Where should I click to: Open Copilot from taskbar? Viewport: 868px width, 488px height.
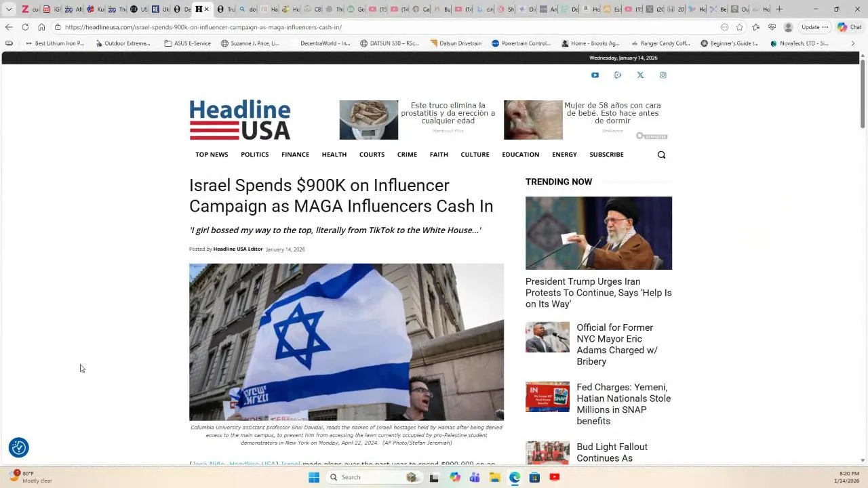coord(454,477)
